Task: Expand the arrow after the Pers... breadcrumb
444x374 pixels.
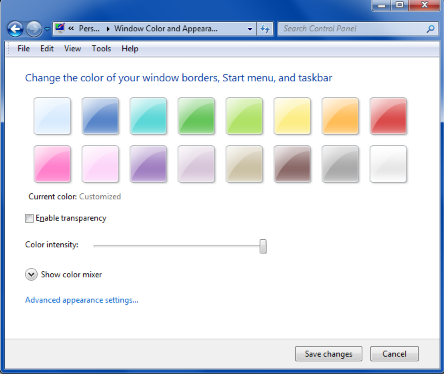Action: click(108, 29)
